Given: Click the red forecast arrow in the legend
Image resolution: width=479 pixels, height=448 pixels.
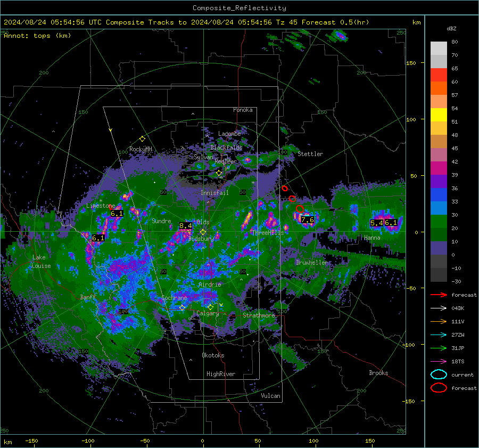Looking at the screenshot, I should [439, 295].
